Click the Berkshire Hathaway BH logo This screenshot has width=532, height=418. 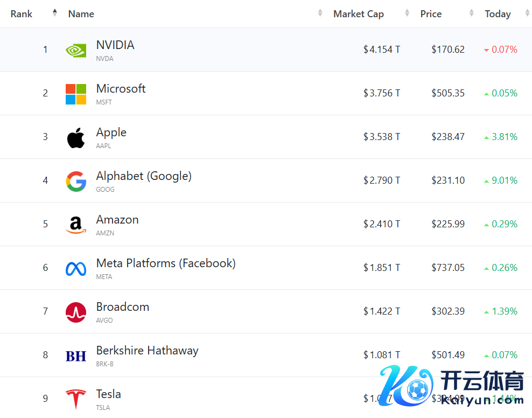pyautogui.click(x=76, y=356)
